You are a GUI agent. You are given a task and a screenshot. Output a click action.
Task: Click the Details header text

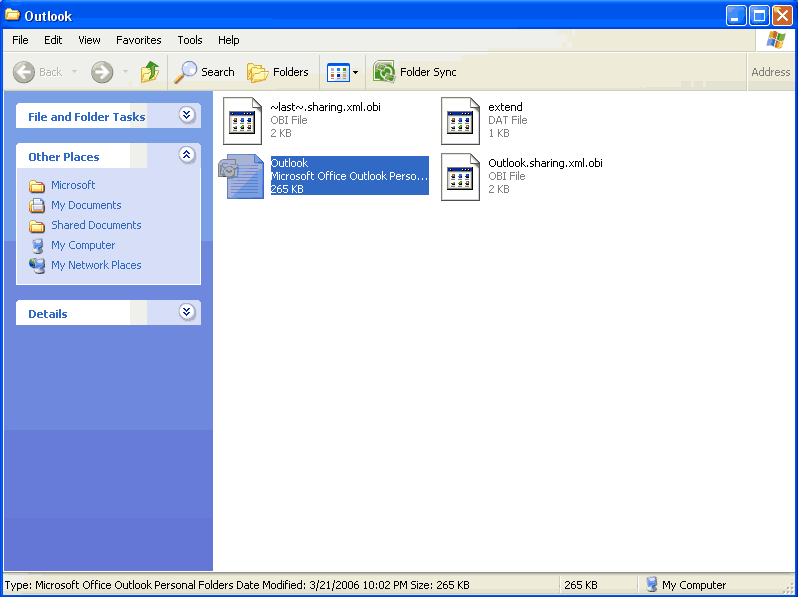(48, 314)
